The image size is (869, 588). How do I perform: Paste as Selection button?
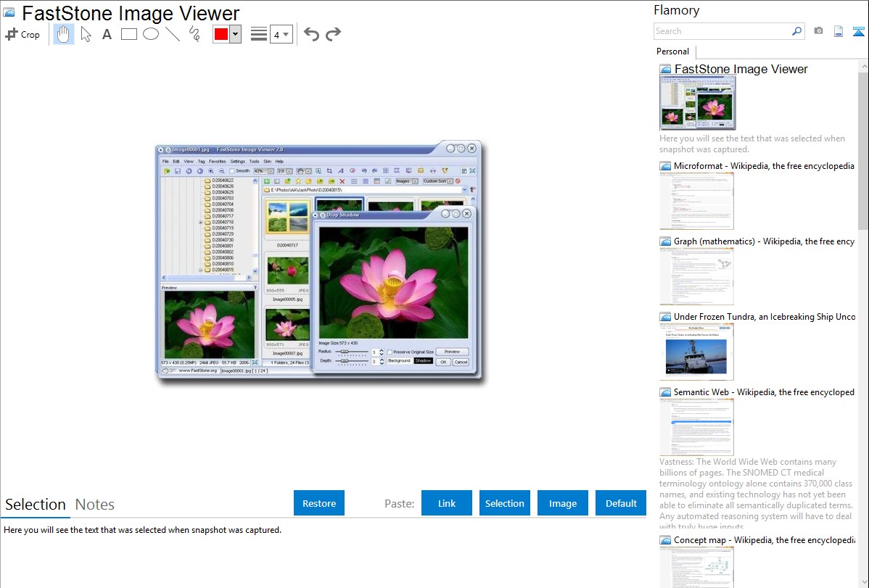[504, 503]
